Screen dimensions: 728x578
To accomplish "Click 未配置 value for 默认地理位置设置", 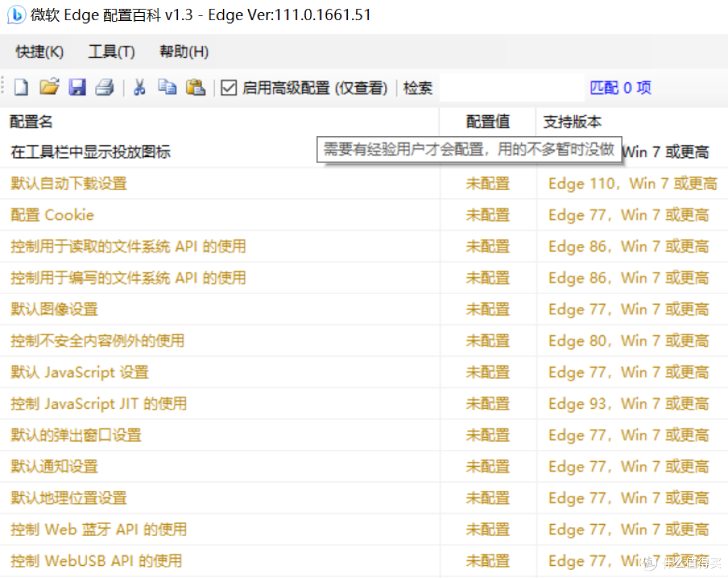I will click(487, 498).
